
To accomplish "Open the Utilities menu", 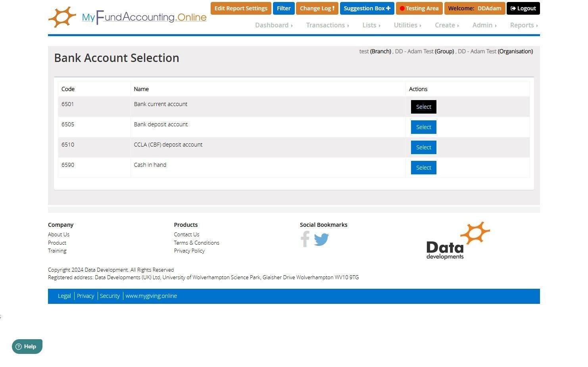I will 407,25.
